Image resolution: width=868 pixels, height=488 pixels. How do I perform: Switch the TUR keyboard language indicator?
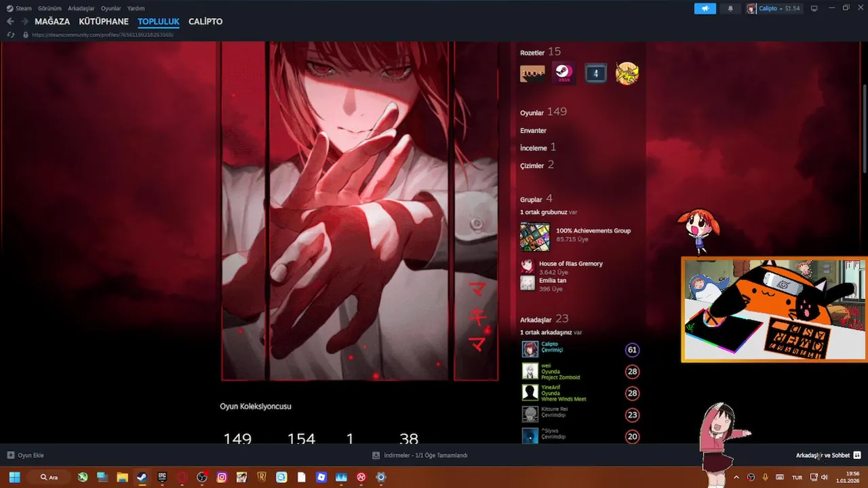(797, 477)
